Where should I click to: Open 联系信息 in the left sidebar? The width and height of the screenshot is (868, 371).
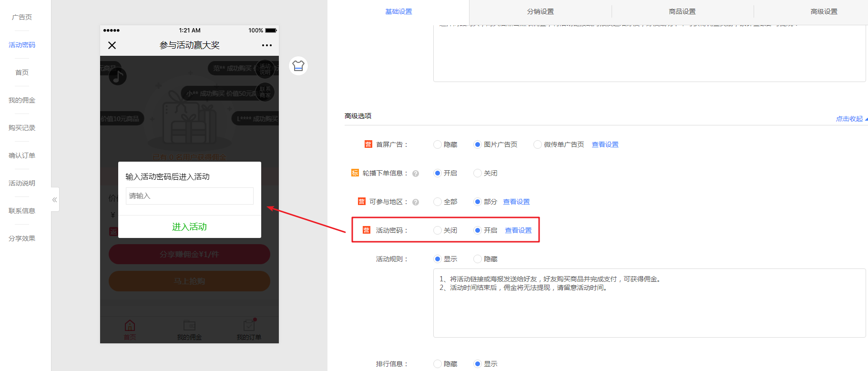coord(22,211)
